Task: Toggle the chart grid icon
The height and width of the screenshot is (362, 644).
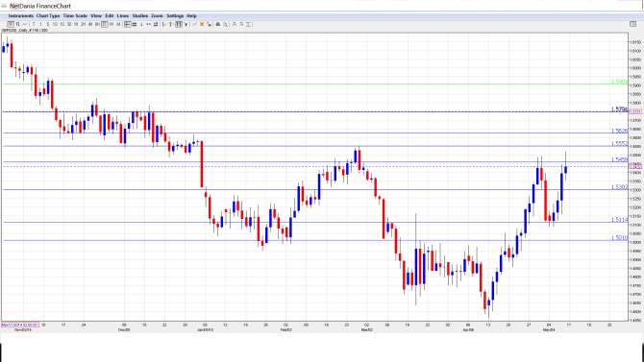Action: pos(135,25)
